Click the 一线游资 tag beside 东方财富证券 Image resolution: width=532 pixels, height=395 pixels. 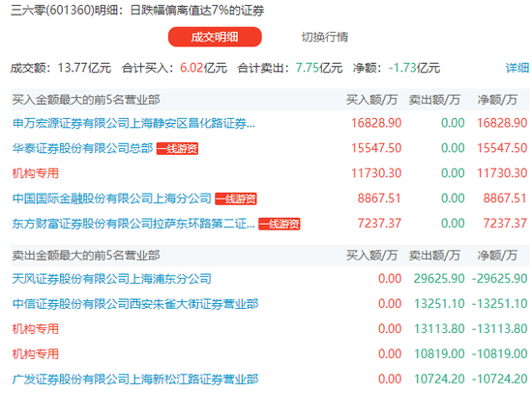pos(280,224)
